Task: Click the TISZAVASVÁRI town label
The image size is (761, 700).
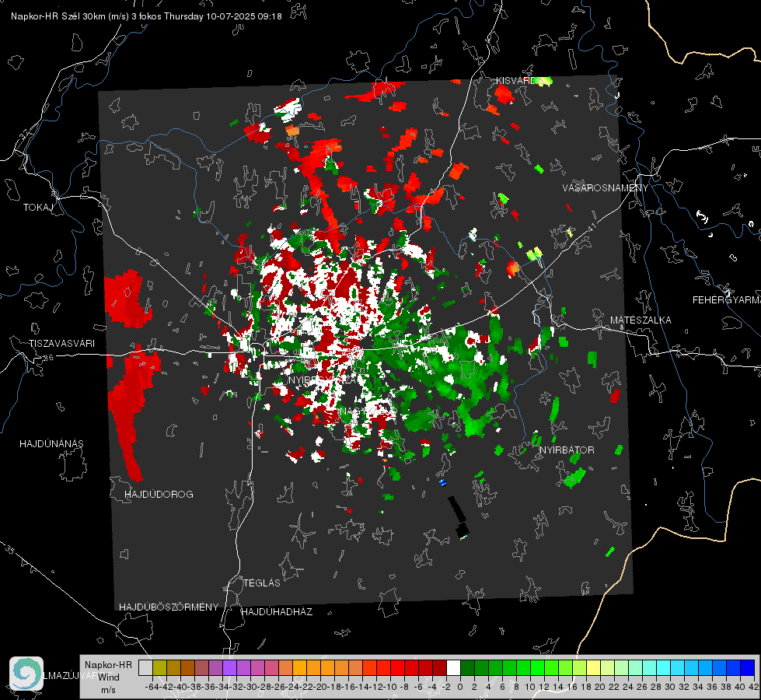Action: coord(62,344)
